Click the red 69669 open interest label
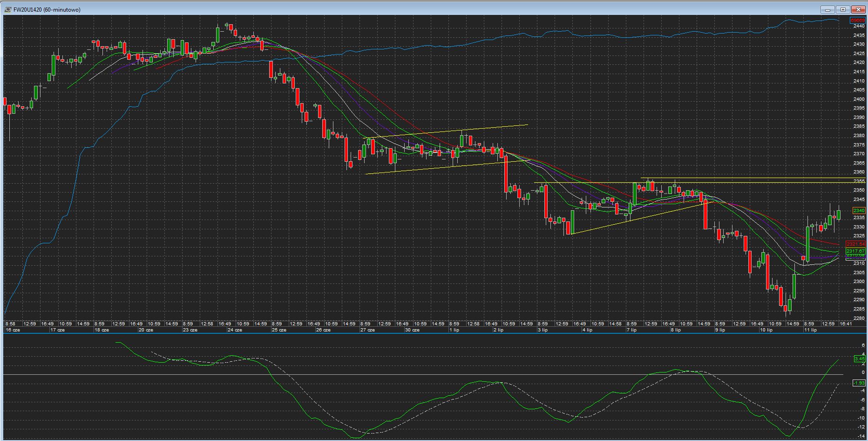 [857, 21]
